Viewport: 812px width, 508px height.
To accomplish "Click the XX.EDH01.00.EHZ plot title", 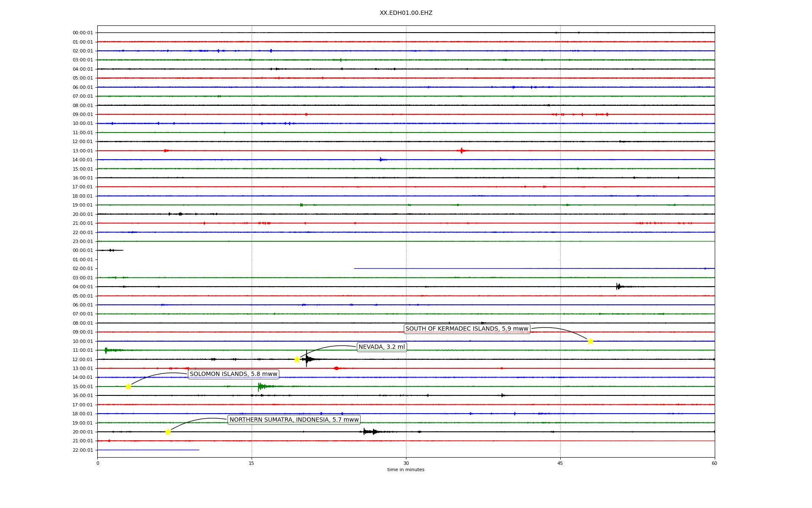I will [406, 13].
